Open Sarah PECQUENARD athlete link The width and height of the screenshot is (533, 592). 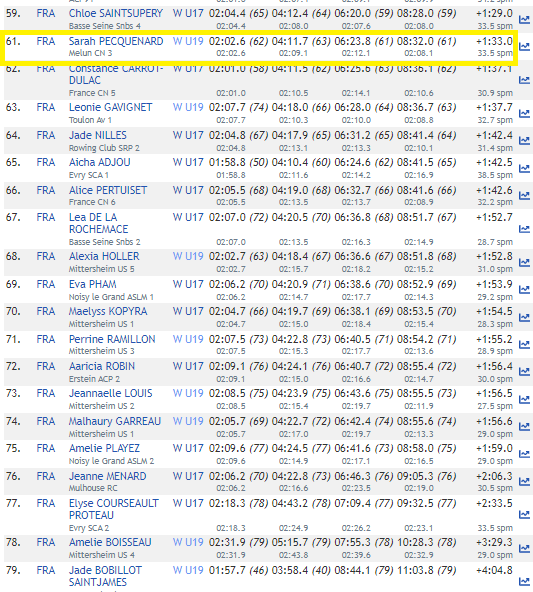[116, 41]
